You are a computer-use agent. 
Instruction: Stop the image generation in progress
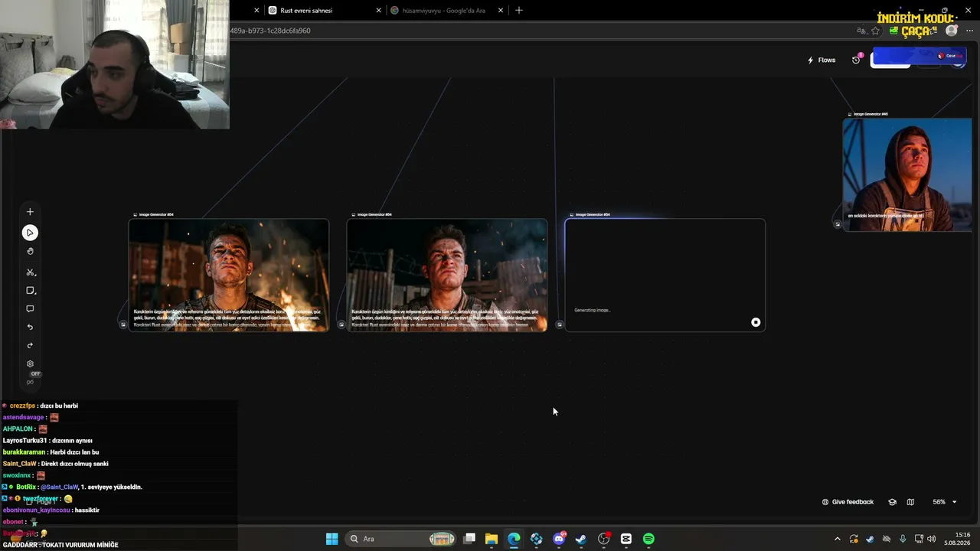coord(756,323)
